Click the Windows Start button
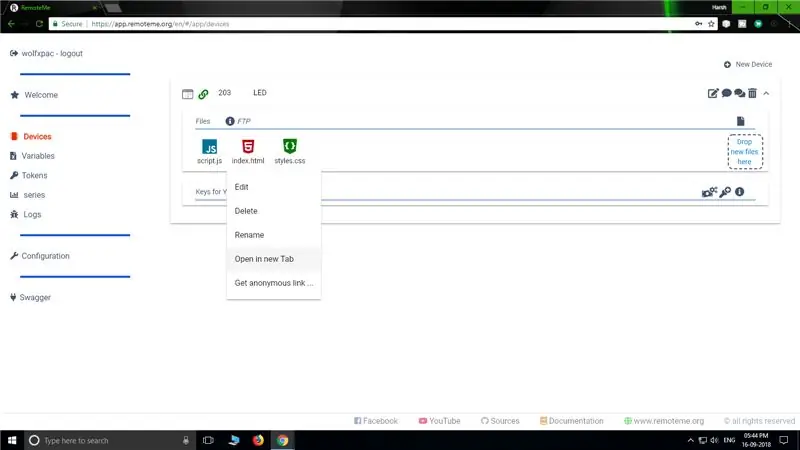The height and width of the screenshot is (450, 800). [12, 440]
